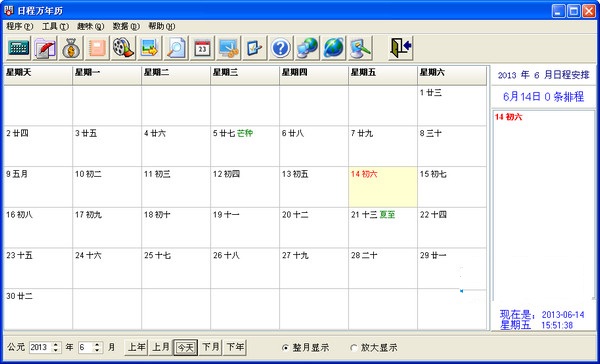The image size is (600, 364).
Task: Maximize the 日程万年历 window
Action: tap(574, 11)
